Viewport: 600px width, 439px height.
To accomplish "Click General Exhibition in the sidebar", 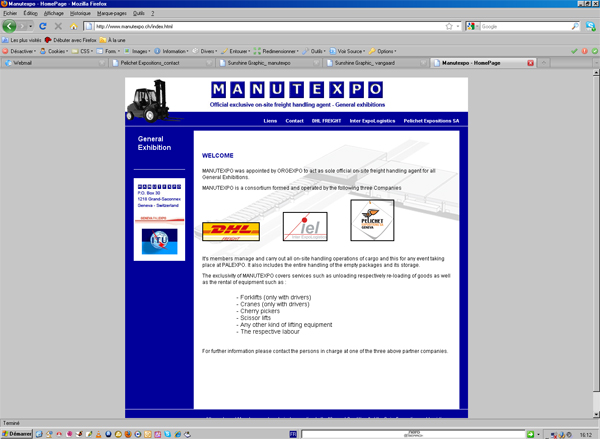I will (154, 143).
